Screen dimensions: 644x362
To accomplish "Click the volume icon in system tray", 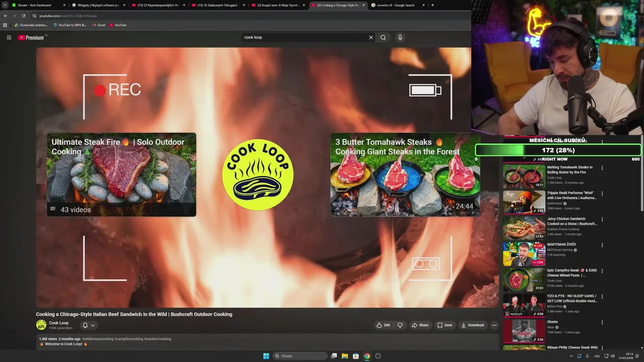I will point(612,356).
